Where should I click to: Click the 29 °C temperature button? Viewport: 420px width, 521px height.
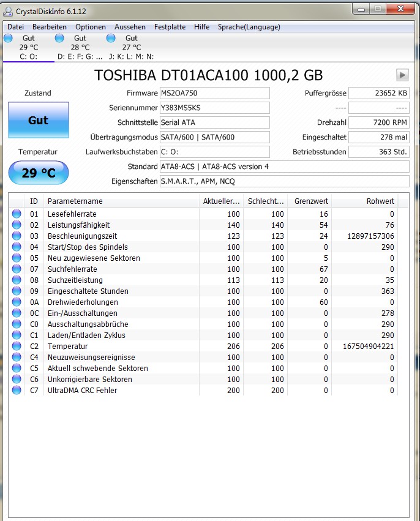click(39, 173)
